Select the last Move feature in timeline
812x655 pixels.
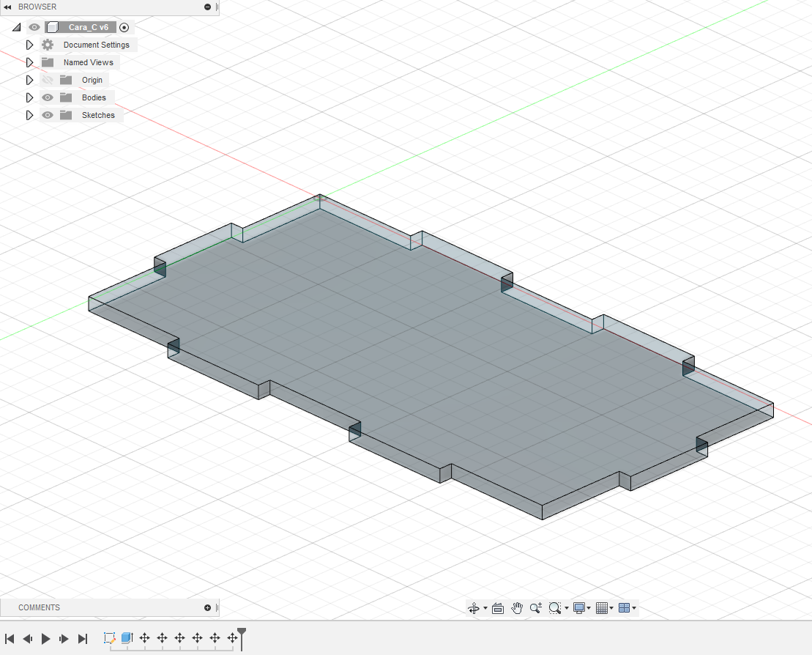coord(233,638)
